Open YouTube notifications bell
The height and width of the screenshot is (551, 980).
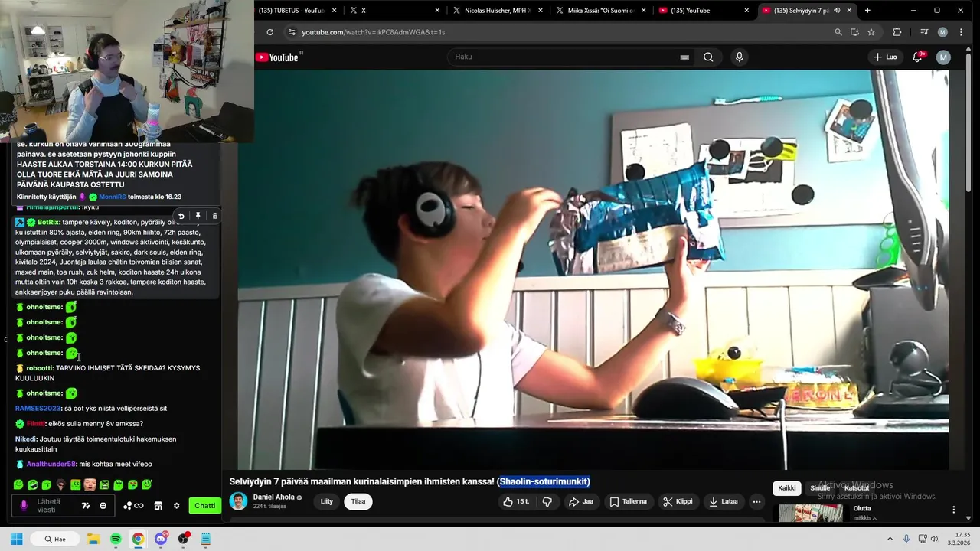tap(917, 57)
